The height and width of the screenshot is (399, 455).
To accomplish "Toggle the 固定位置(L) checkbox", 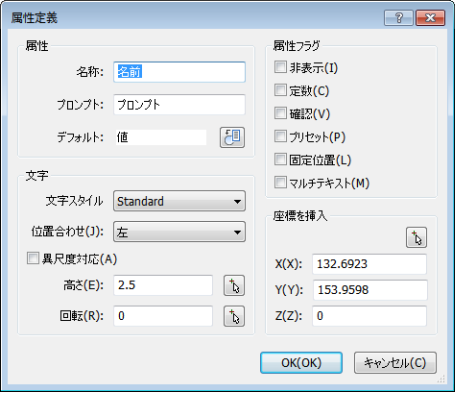I will 280,159.
